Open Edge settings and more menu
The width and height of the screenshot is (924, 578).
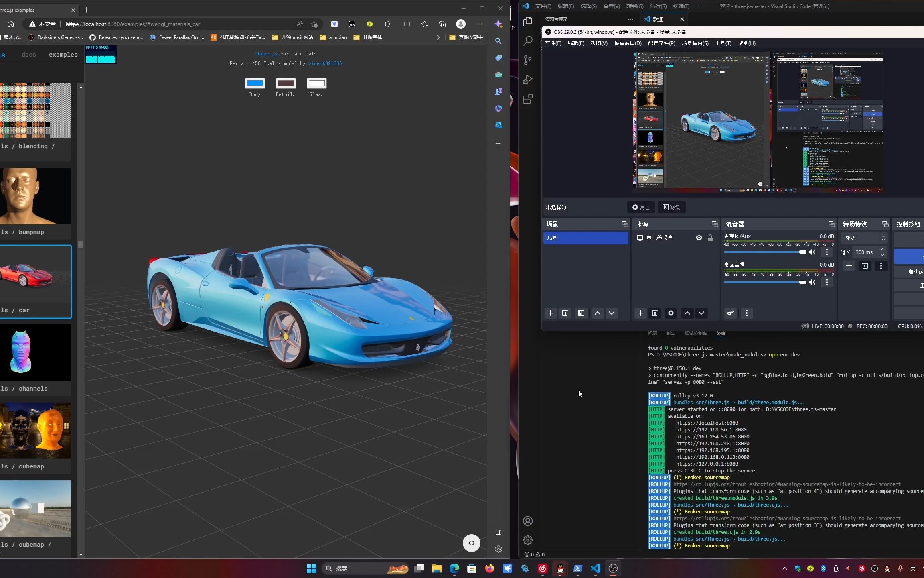[479, 24]
